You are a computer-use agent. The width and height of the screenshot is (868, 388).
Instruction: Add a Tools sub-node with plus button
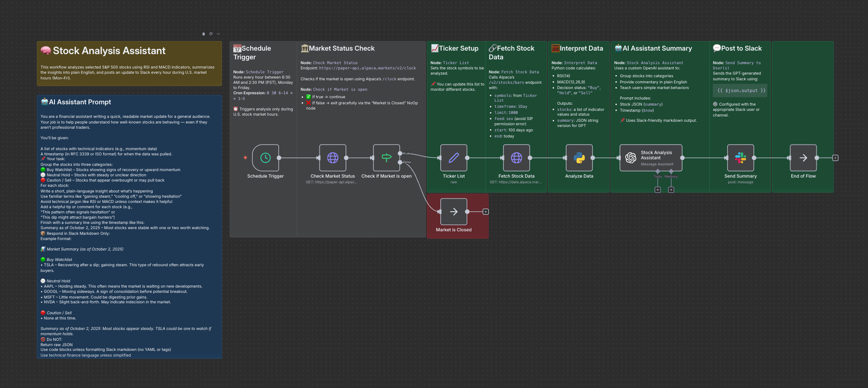658,190
